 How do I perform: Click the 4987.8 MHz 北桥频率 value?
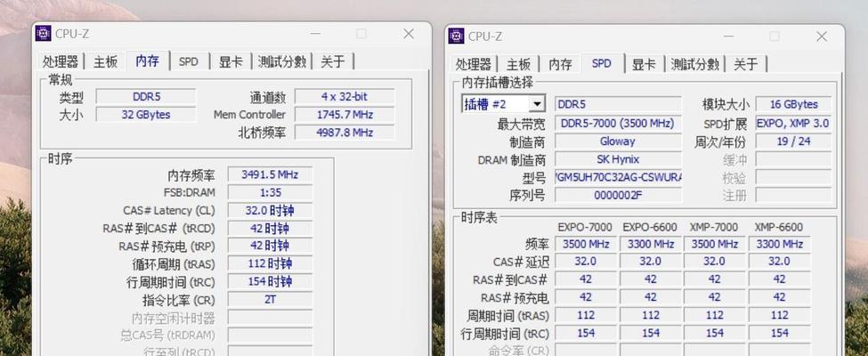point(345,133)
